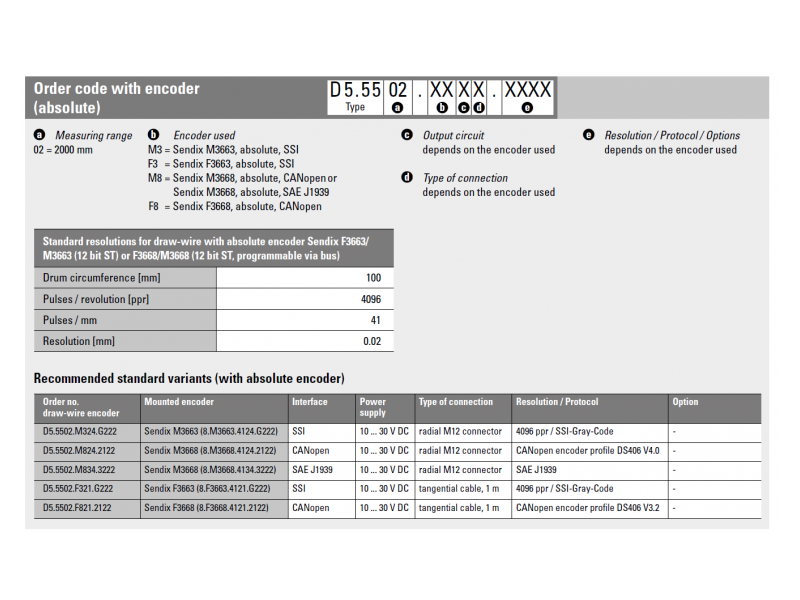Click the circled 'c' marker beside Output circuit

tap(407, 135)
